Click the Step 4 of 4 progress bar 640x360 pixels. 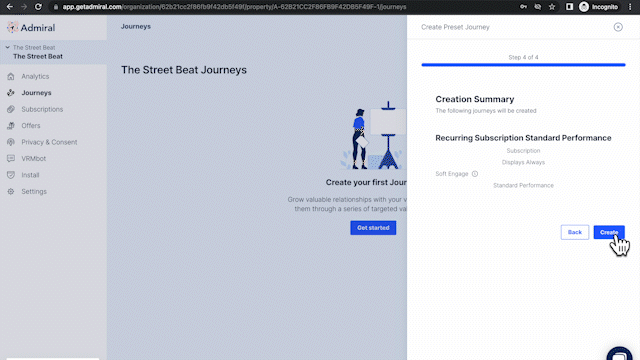523,64
